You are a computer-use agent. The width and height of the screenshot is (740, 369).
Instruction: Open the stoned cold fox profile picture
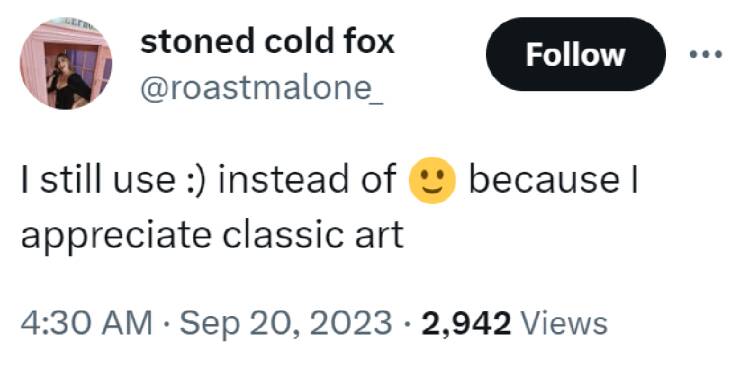66,63
